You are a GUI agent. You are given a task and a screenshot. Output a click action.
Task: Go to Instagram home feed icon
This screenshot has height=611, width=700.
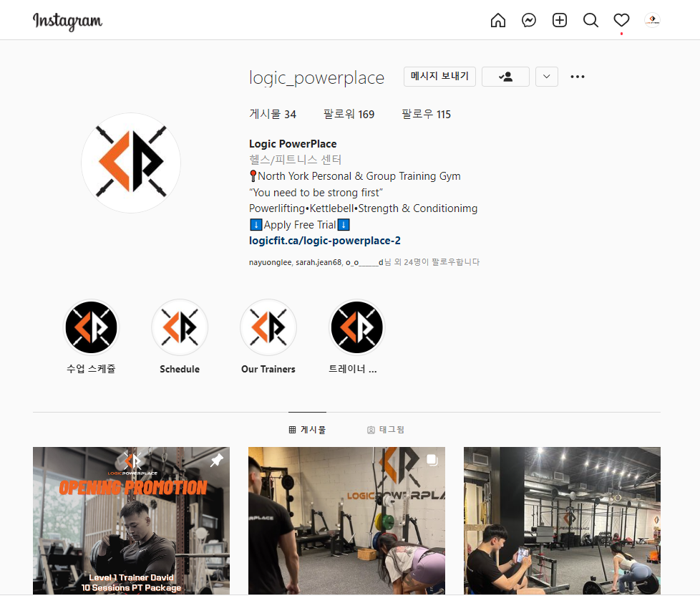click(x=497, y=20)
